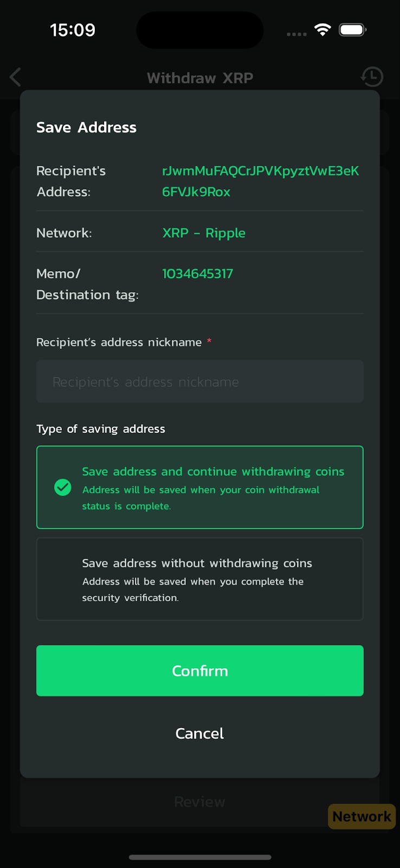400x868 pixels.
Task: Select 'Save address without withdrawing coins'
Action: 199,579
